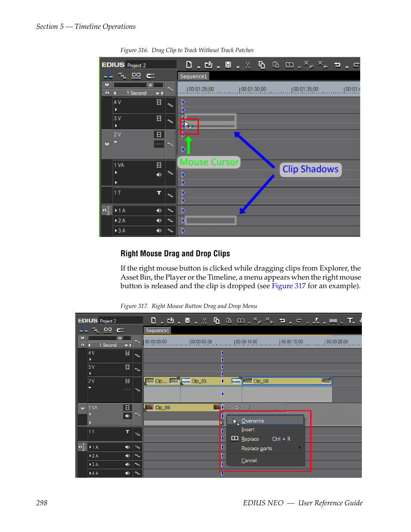The width and height of the screenshot is (411, 532).
Task: Open the upper 1 Second time scale dropdown
Action: [158, 93]
